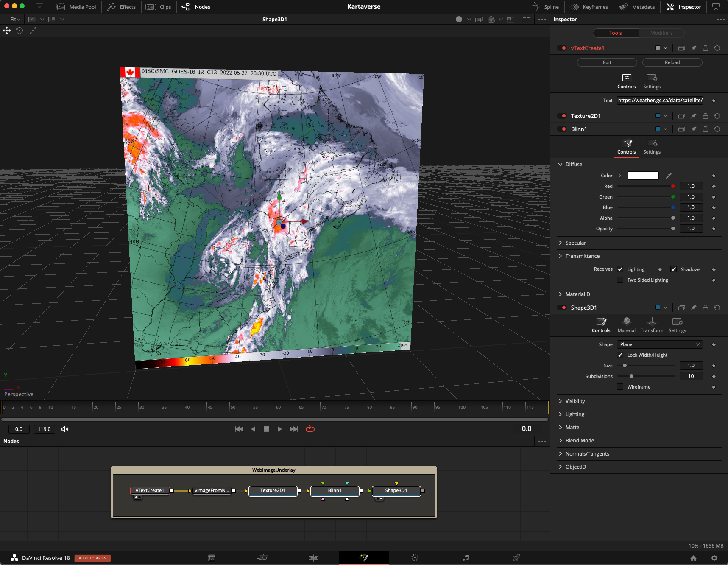Open the Metadata panel
Screen dimensions: 728x565
637,7
